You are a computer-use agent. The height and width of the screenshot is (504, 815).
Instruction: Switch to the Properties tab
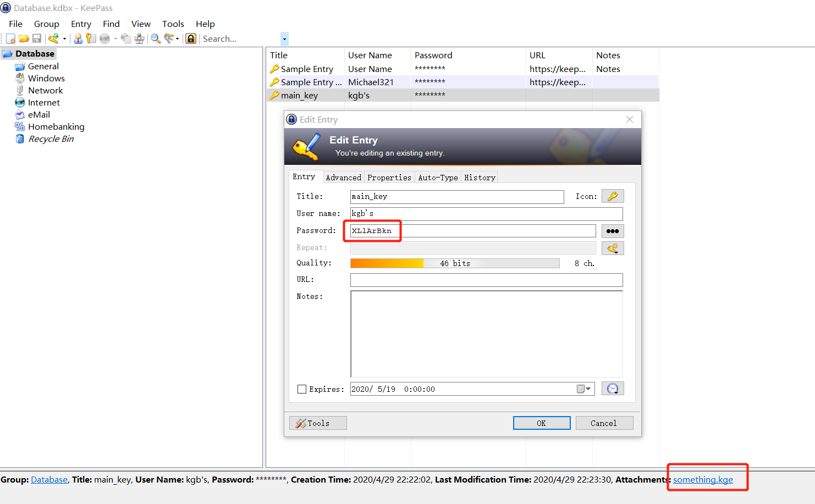pos(389,178)
